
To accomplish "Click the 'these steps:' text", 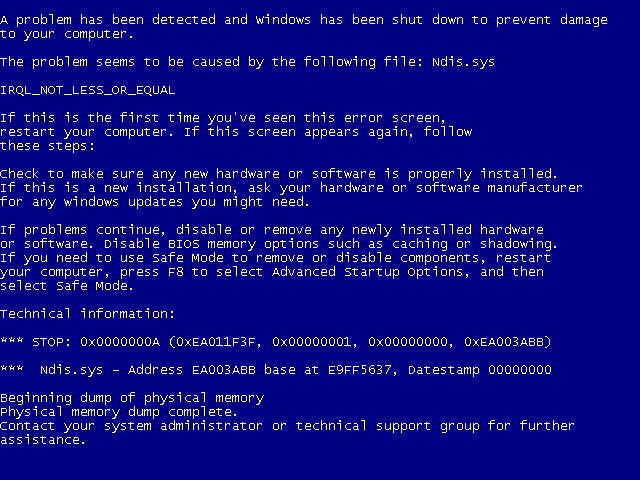I will (47, 146).
